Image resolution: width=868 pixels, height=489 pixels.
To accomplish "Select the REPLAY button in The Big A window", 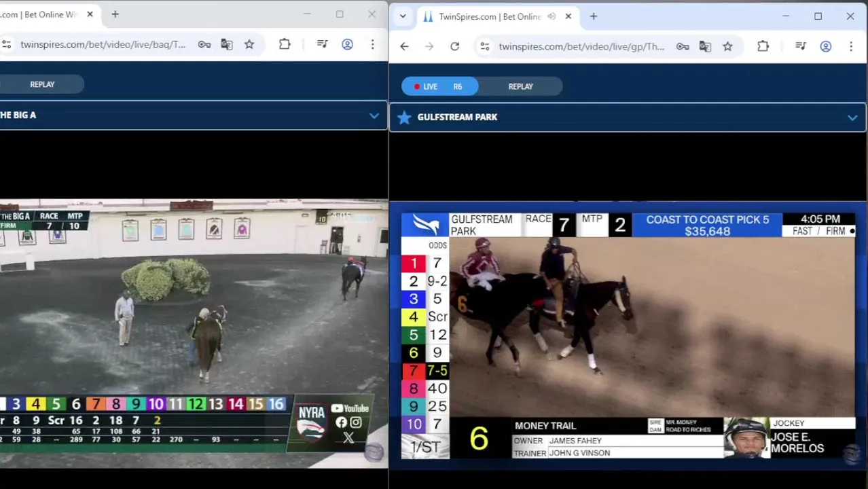I will point(42,84).
